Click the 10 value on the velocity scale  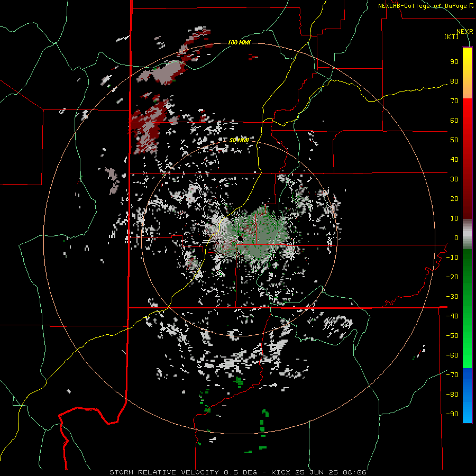pyautogui.click(x=454, y=218)
